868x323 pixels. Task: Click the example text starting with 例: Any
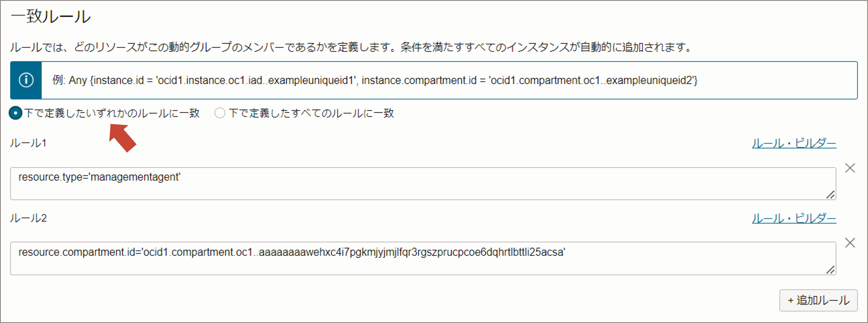coord(374,80)
